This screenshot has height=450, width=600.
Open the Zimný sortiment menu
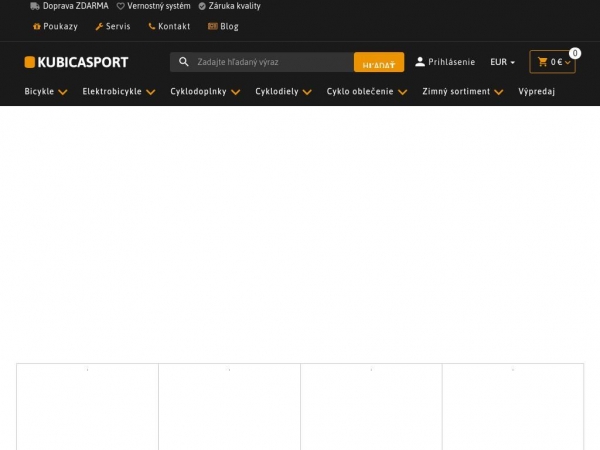click(x=456, y=91)
